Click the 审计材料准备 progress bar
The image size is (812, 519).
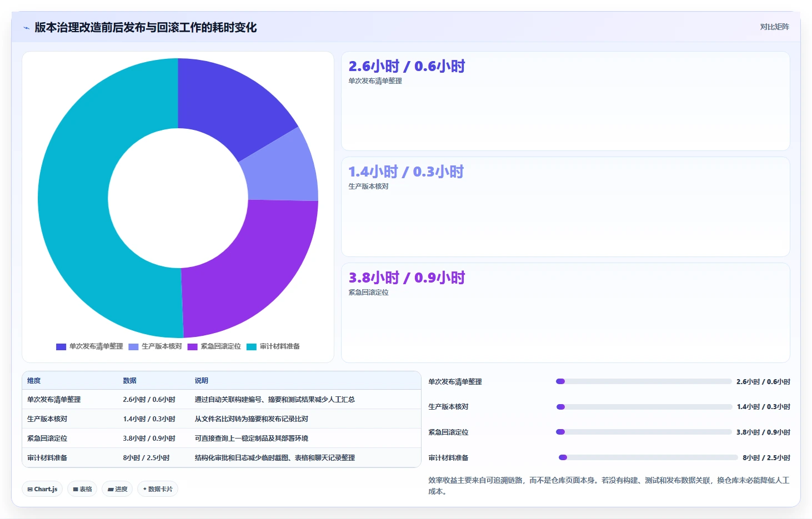coord(648,457)
